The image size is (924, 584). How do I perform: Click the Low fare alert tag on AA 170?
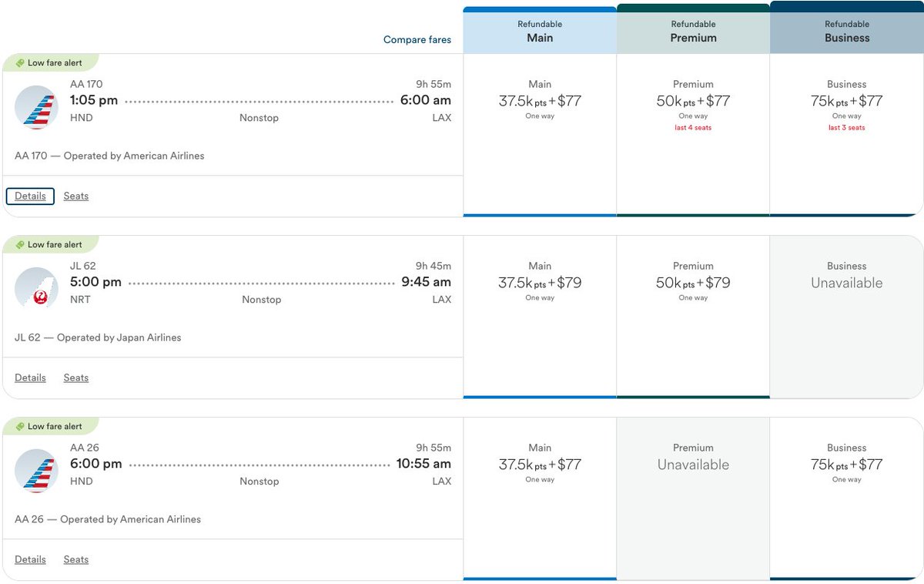[49, 63]
